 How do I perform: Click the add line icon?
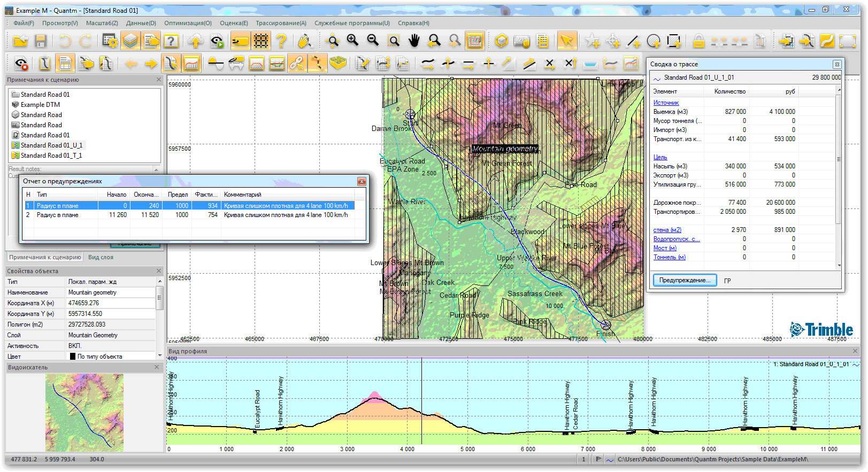(633, 41)
